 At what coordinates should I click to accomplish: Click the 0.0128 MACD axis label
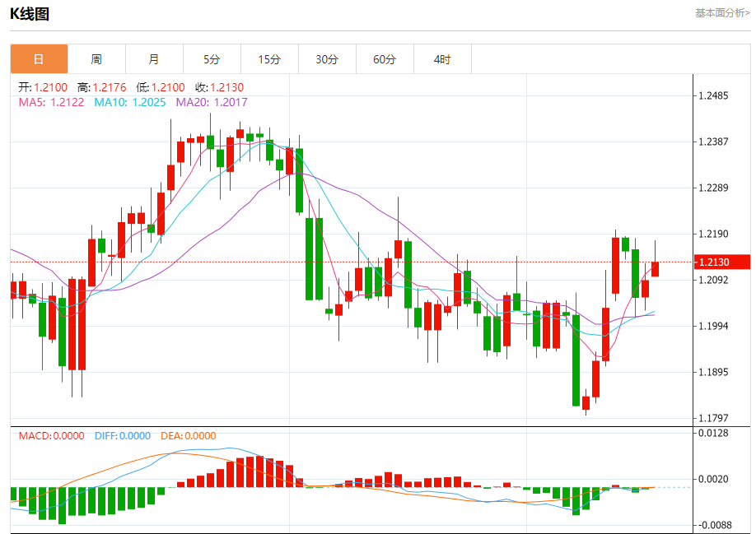(x=713, y=433)
